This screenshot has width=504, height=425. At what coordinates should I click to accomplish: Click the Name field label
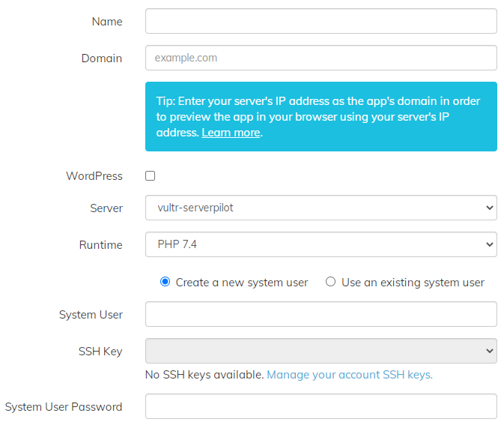[x=107, y=22]
